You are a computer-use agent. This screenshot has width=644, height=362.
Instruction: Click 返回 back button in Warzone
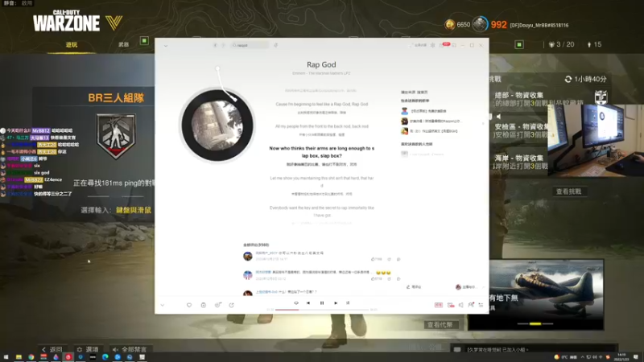click(x=52, y=349)
